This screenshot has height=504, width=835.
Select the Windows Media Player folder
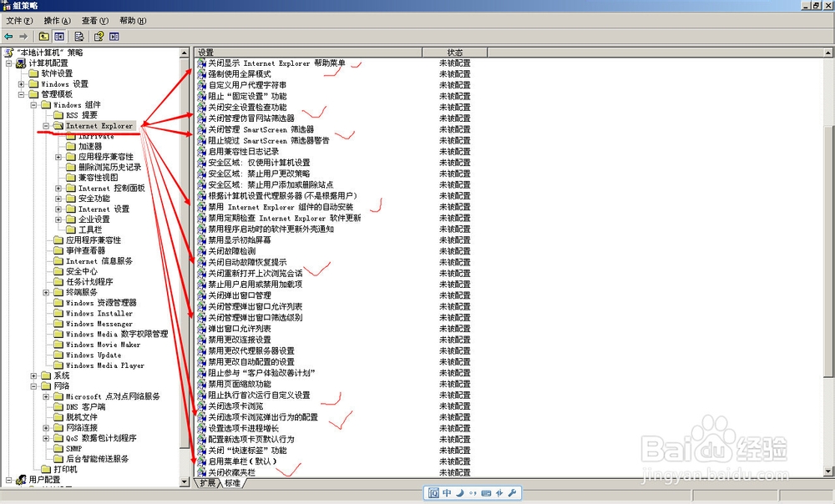point(105,365)
